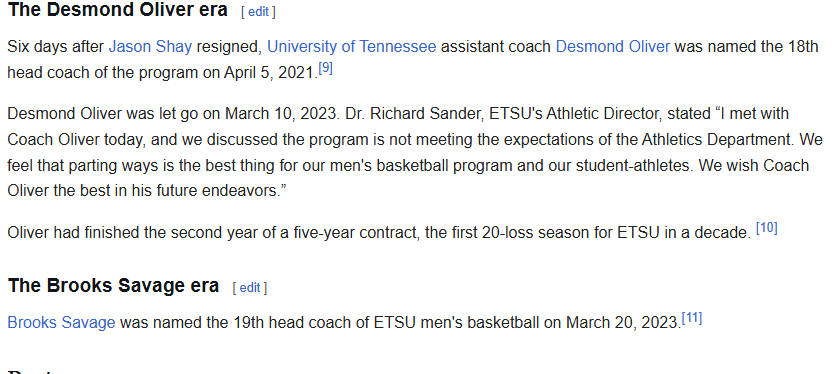This screenshot has height=374, width=835.
Task: Edit the Brooks Savage era section
Action: point(250,288)
